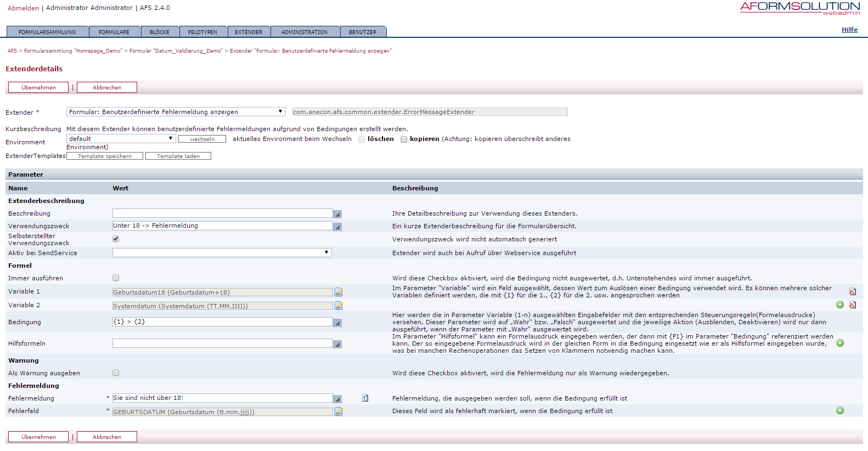Screen dimensions: 868x451
Task: Click the Beschreibung column header
Action: point(415,188)
